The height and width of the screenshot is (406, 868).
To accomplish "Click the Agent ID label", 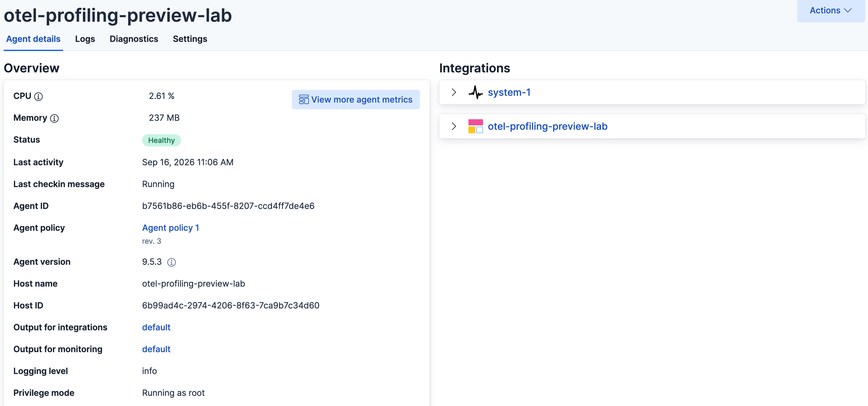I will coord(31,206).
